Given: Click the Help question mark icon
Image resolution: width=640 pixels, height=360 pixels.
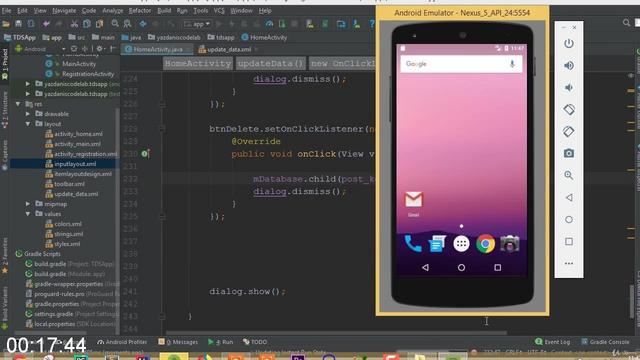Looking at the screenshot, I should click(372, 24).
